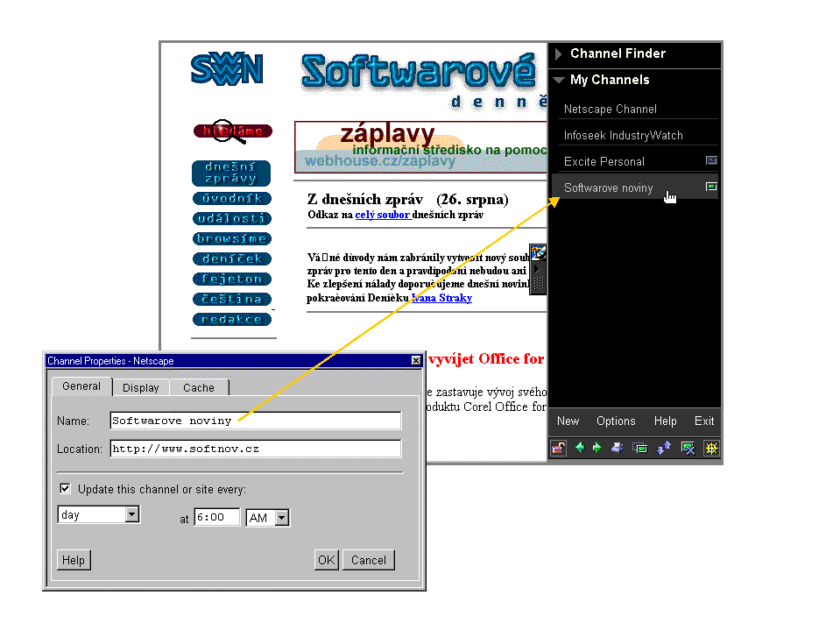
Task: Click the 'browsíme' navigation button
Action: [x=232, y=239]
